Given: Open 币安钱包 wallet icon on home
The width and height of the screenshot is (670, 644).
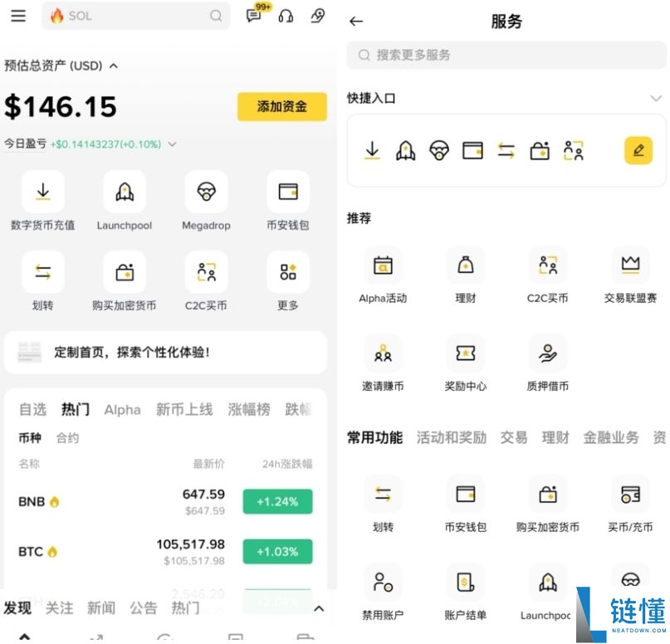Looking at the screenshot, I should click(x=288, y=192).
